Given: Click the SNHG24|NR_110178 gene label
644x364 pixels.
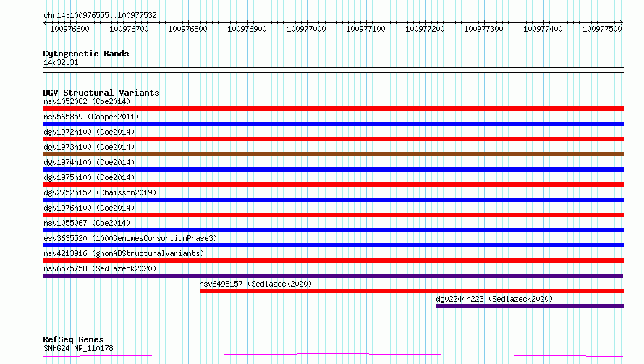Looking at the screenshot, I should [78, 348].
